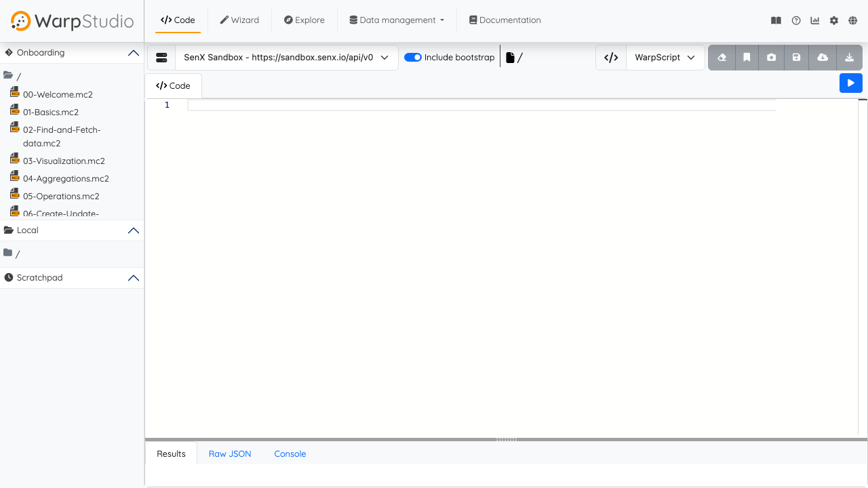
Task: Click the chart statistics icon in top bar
Action: [815, 20]
